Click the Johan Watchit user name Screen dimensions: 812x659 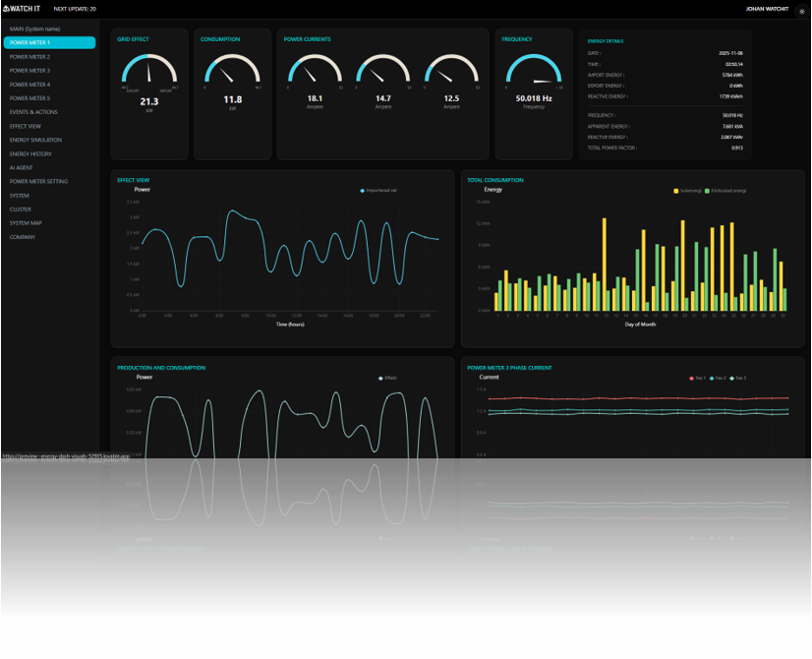(x=766, y=8)
